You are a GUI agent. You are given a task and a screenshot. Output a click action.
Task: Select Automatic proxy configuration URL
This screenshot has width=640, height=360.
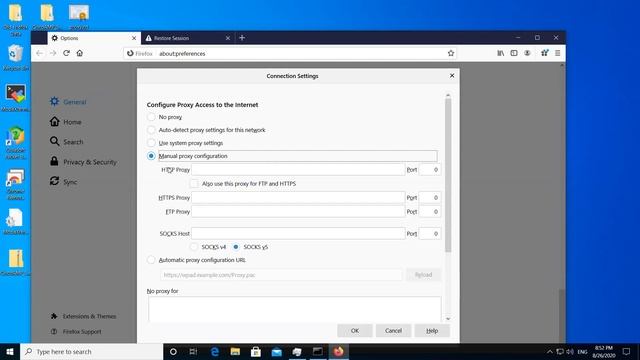151,260
